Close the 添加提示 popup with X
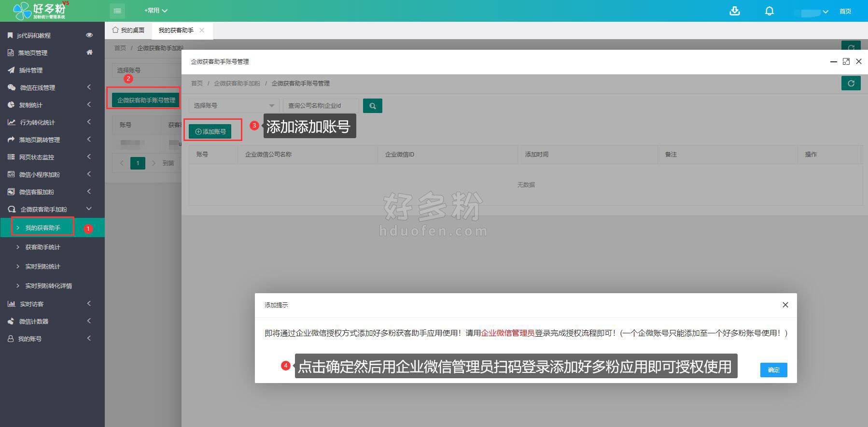 tap(785, 305)
